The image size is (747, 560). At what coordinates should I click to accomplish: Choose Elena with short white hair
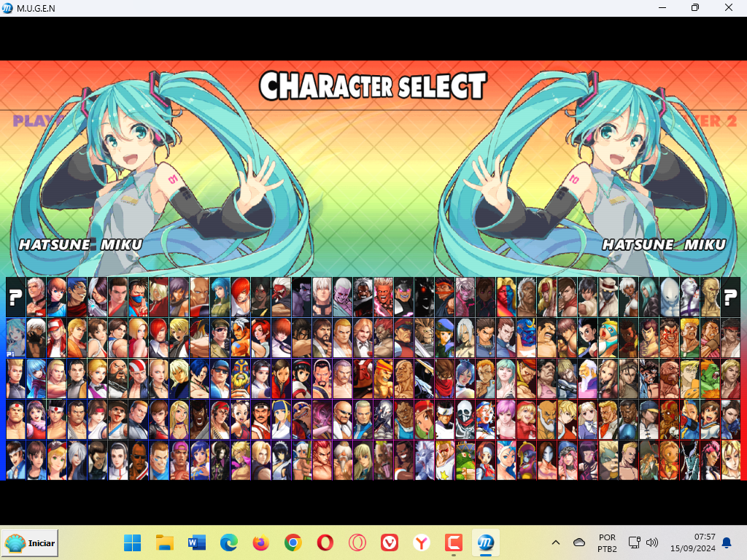click(x=628, y=297)
